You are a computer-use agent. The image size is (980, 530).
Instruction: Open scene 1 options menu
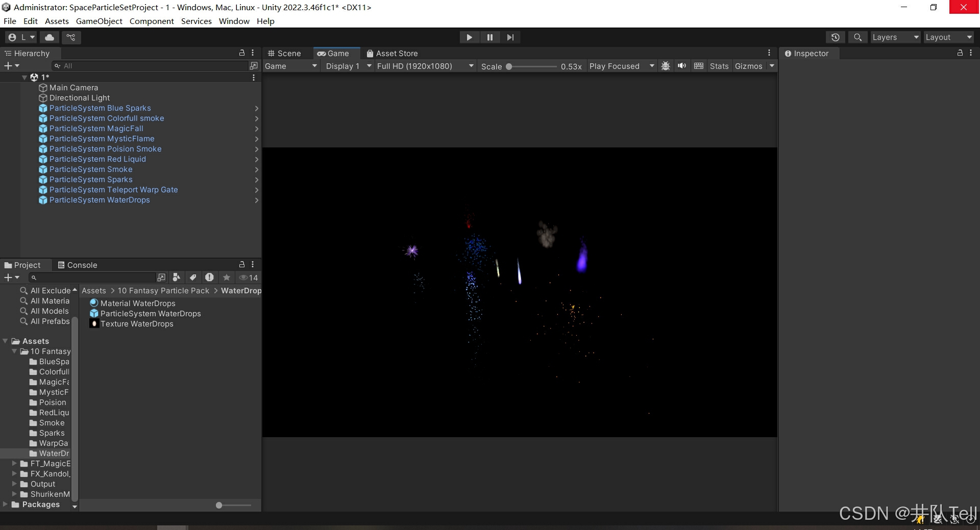pos(254,78)
